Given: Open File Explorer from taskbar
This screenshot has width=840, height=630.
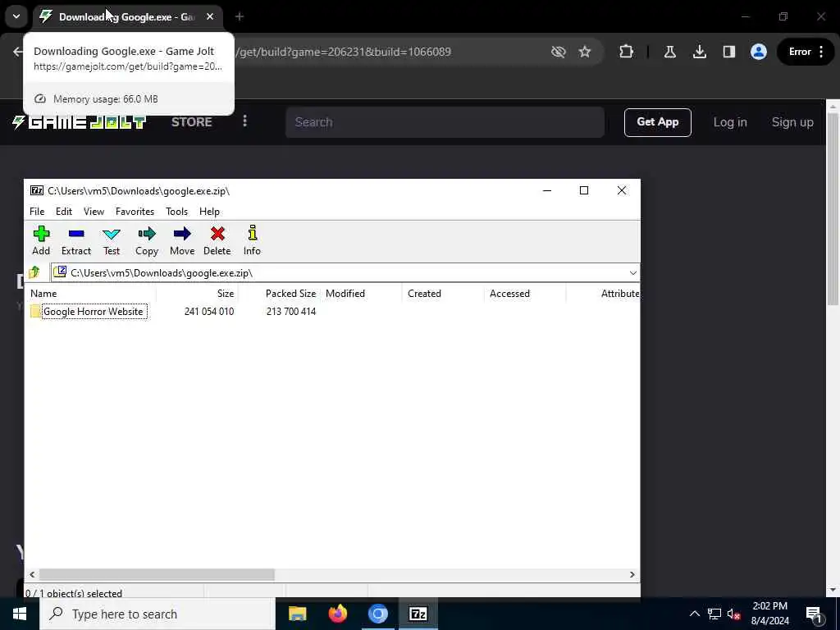Looking at the screenshot, I should tap(297, 614).
